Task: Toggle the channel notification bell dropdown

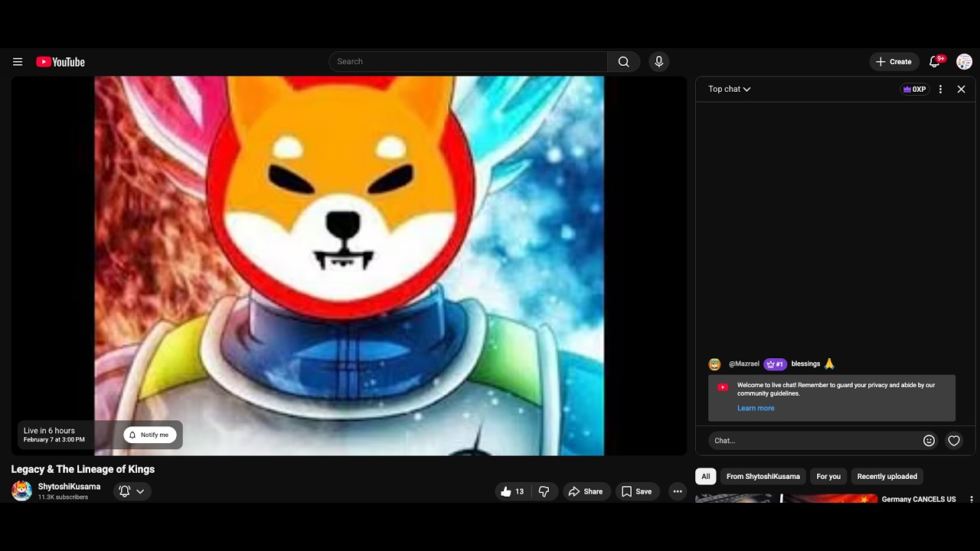Action: click(132, 491)
